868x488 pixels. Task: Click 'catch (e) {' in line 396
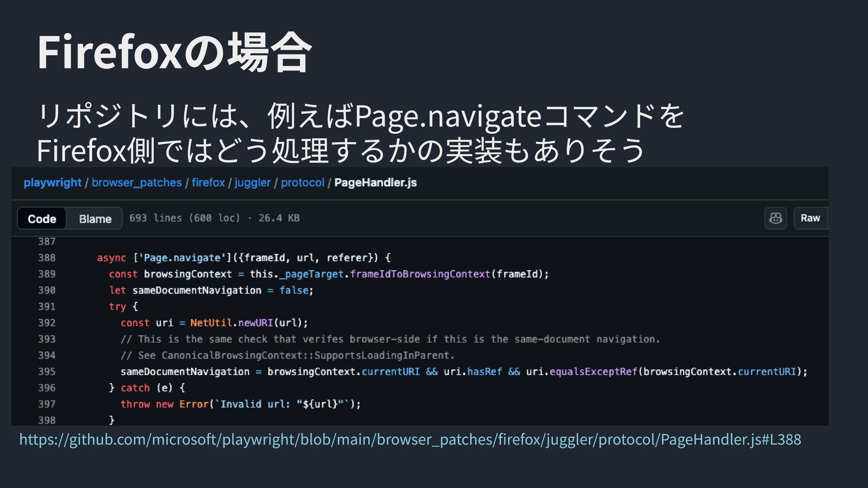point(153,388)
